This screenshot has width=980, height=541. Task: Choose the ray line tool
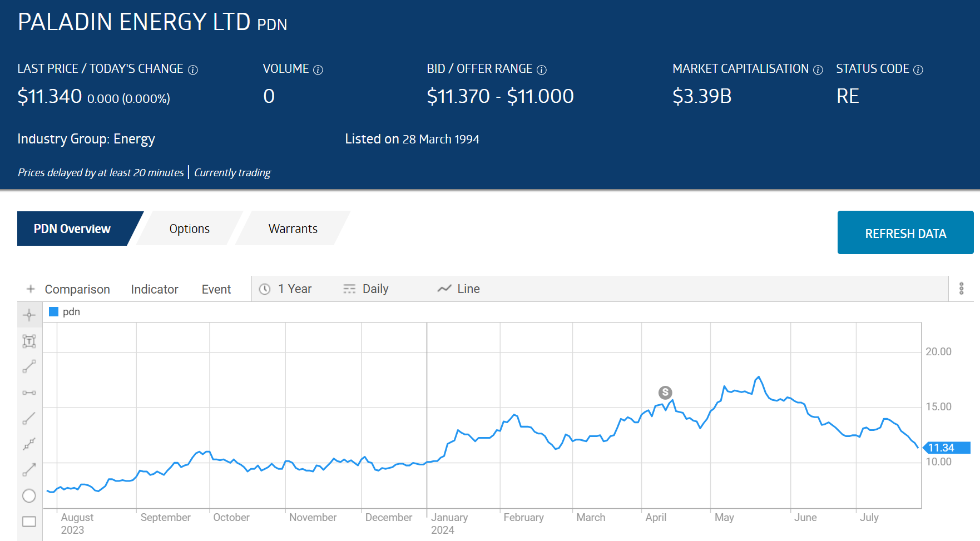tap(29, 418)
